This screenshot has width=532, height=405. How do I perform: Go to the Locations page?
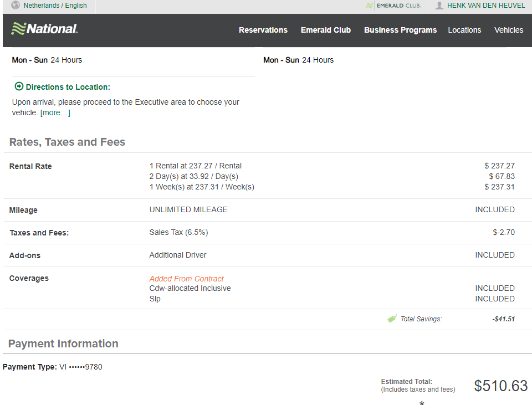click(x=464, y=30)
